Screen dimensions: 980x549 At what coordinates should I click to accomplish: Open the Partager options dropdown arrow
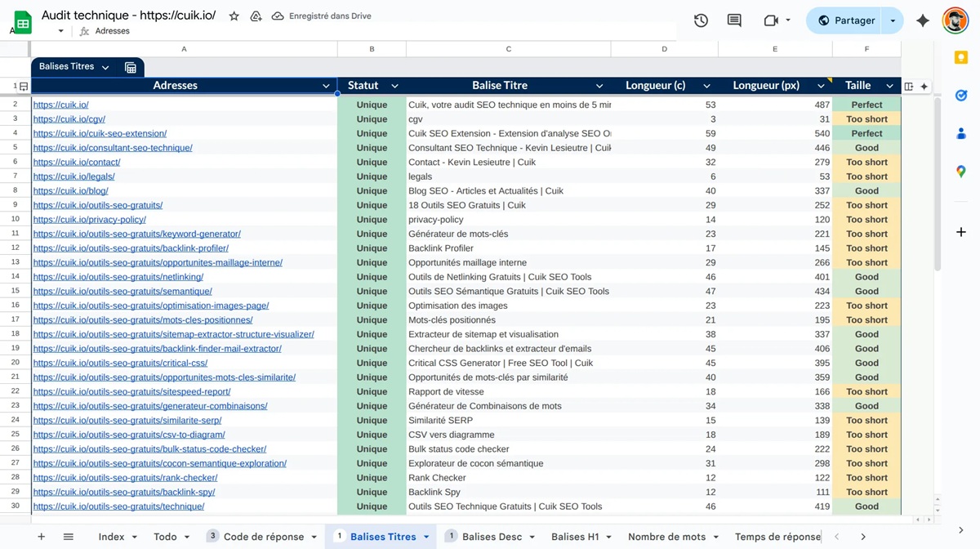[x=893, y=20]
